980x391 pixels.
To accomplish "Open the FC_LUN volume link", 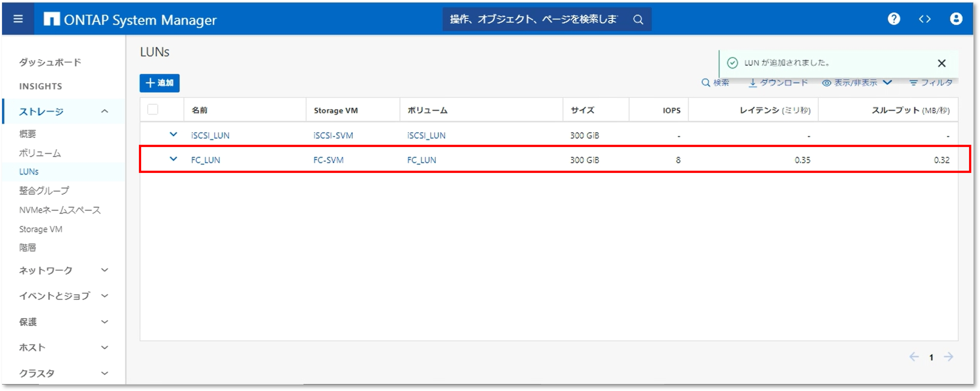I will pos(421,160).
